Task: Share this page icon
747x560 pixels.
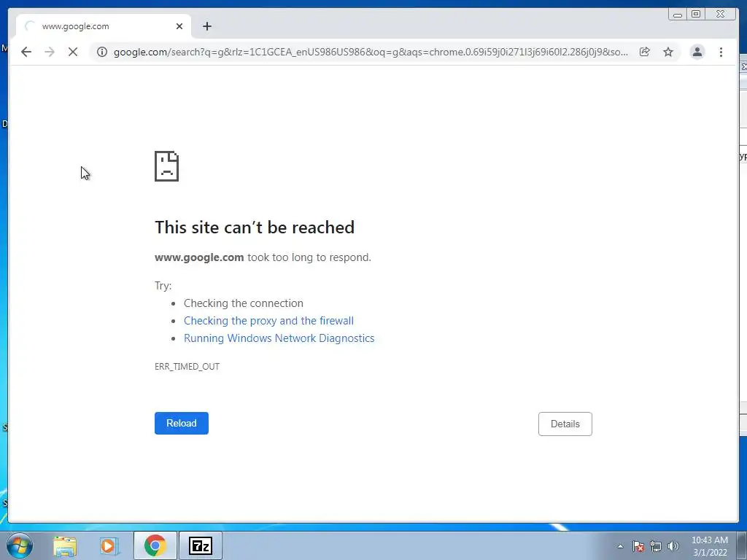Action: click(645, 52)
